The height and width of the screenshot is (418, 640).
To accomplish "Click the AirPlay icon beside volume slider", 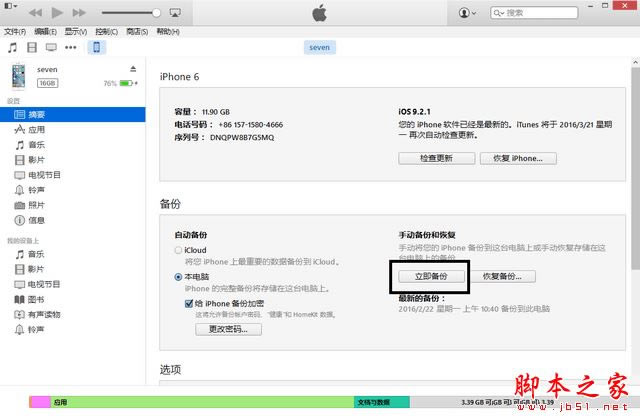I will tap(173, 13).
